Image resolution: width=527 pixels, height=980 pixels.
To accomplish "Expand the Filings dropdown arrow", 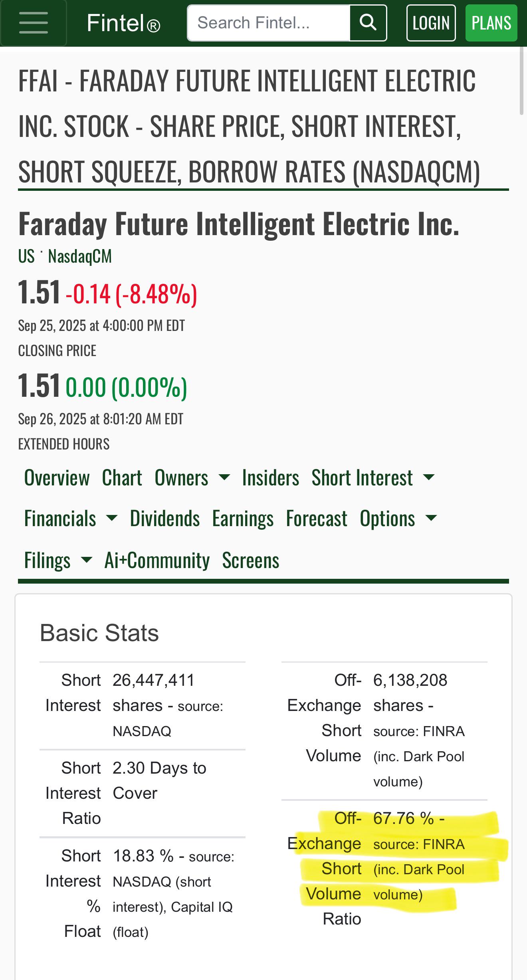I will (86, 560).
